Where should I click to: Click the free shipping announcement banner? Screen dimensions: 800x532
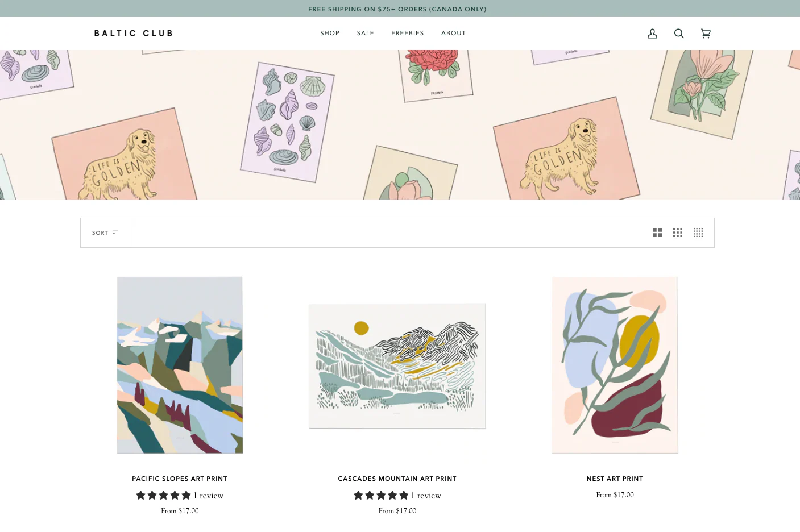[397, 9]
